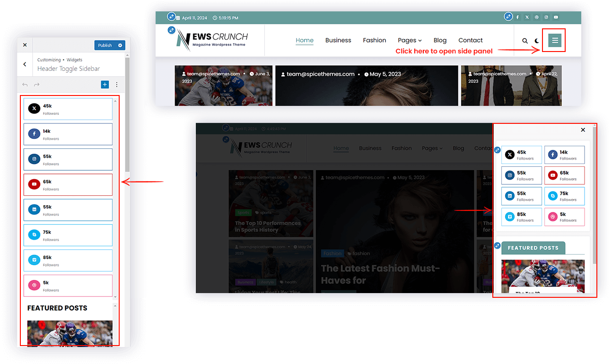612x364 pixels.
Task: Open X 45k Followers in side panel
Action: pos(522,155)
